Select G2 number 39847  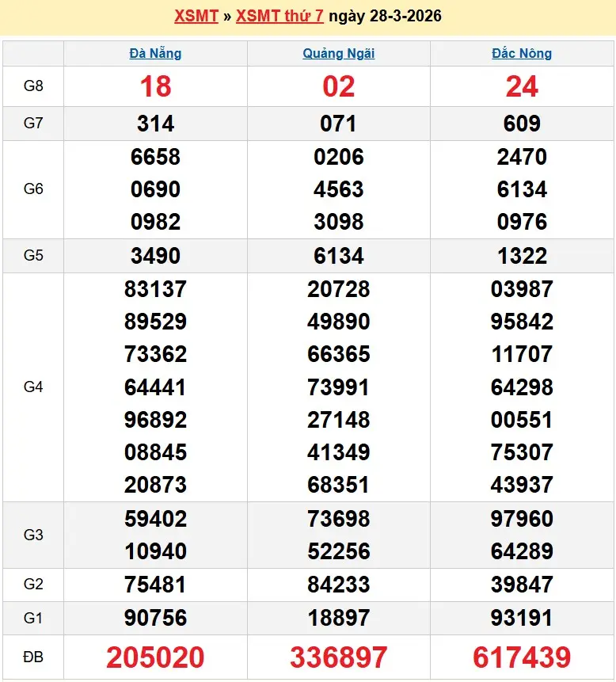[x=522, y=585]
